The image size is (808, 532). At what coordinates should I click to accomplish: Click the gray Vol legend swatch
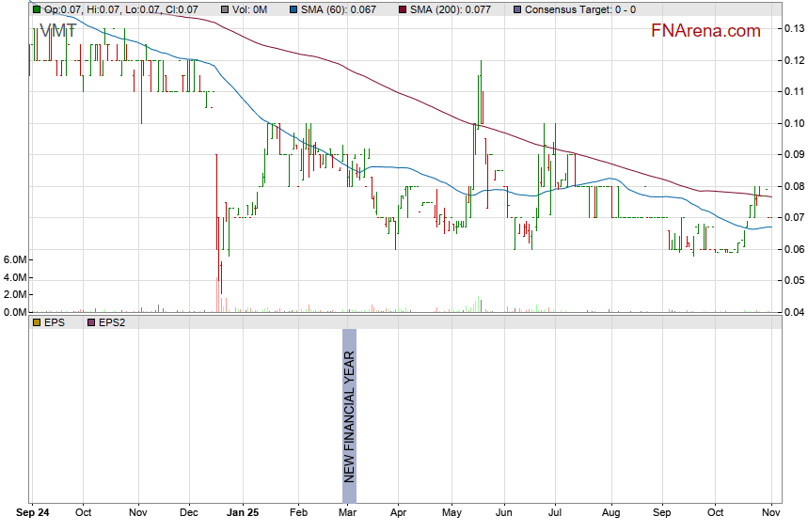click(x=224, y=8)
